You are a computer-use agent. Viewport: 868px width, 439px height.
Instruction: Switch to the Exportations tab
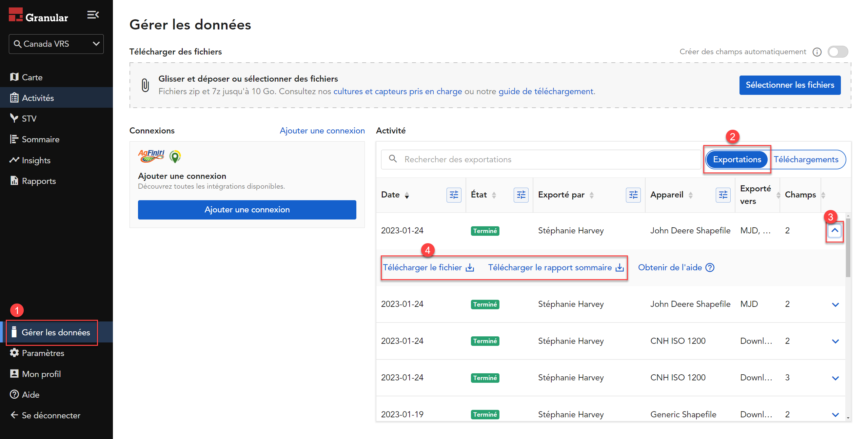(x=737, y=160)
